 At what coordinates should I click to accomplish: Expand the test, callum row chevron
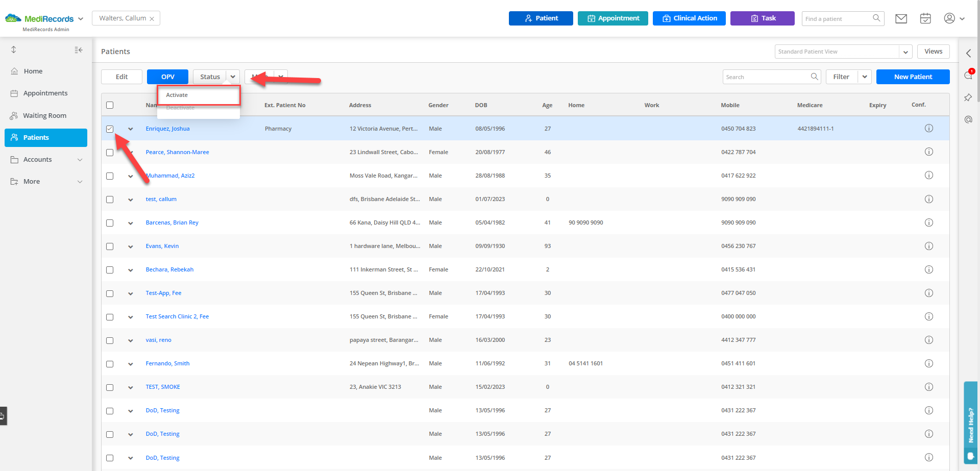131,200
